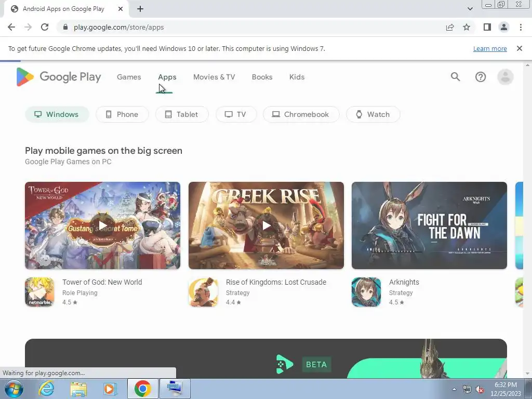
Task: Open Google Play search
Action: (x=455, y=77)
